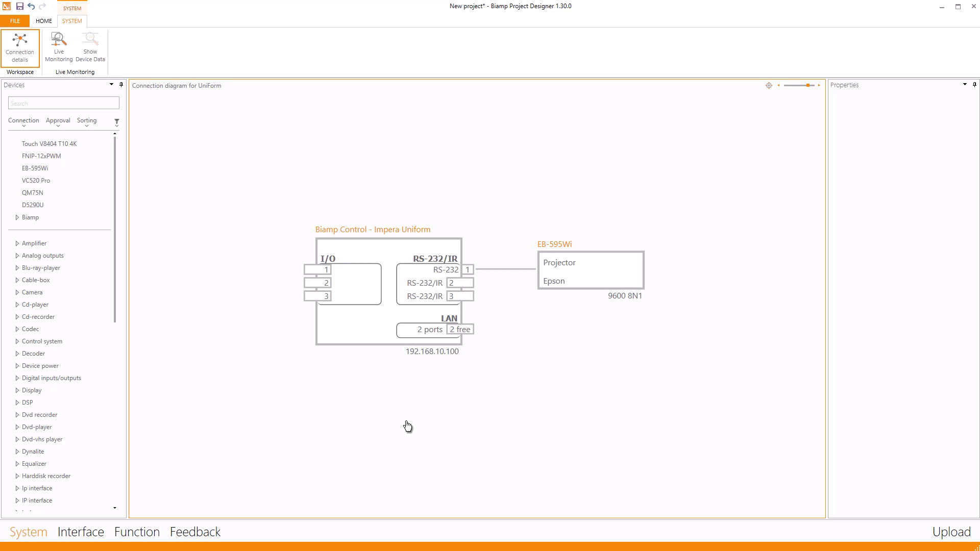Expand the Amplifier category
980x551 pixels.
17,243
